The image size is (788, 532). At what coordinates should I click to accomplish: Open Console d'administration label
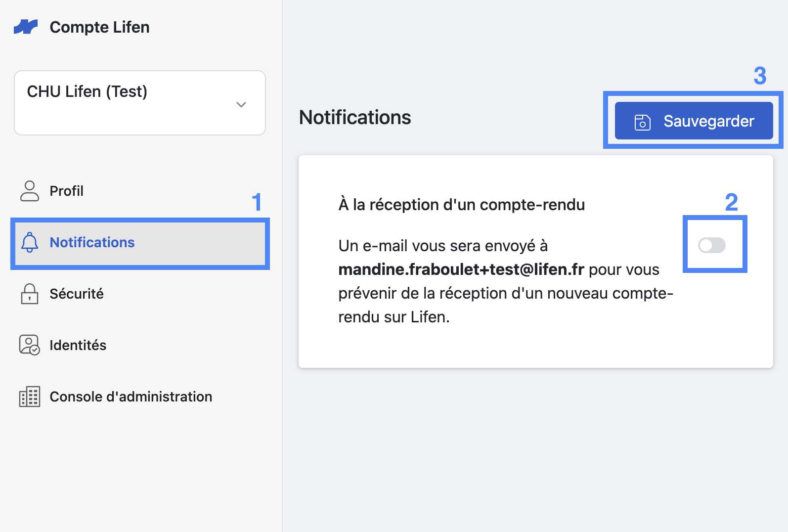click(131, 397)
